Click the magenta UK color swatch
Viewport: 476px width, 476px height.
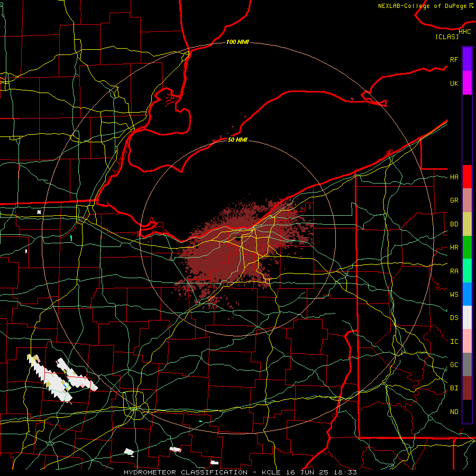(x=467, y=83)
